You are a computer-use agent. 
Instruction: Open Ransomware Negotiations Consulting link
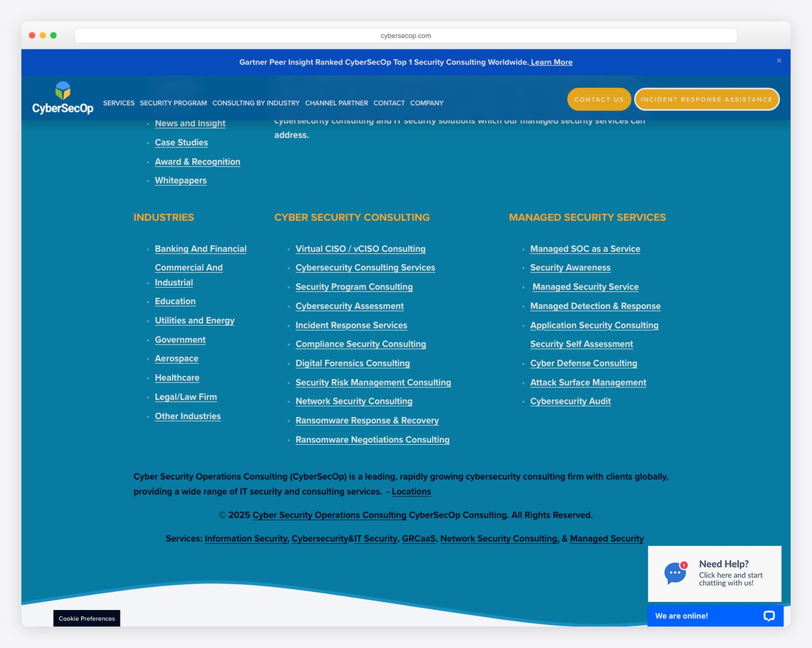pos(373,440)
